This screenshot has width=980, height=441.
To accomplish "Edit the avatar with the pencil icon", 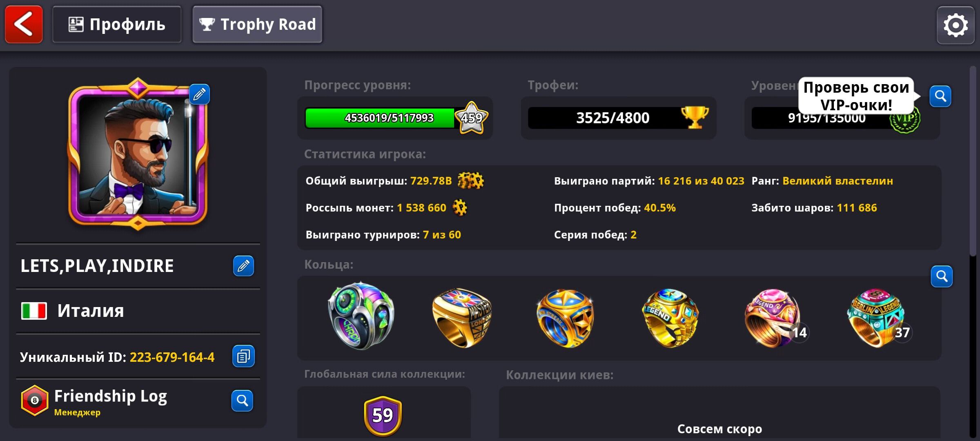I will (x=199, y=94).
